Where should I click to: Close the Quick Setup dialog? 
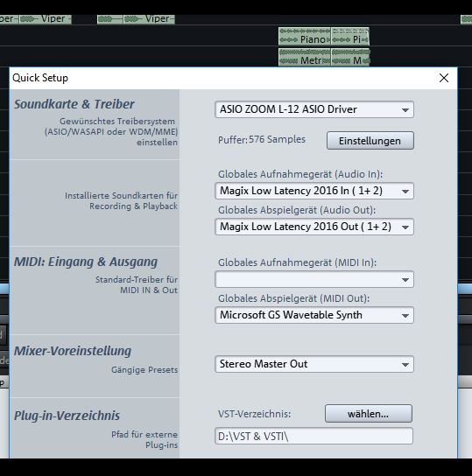(444, 78)
